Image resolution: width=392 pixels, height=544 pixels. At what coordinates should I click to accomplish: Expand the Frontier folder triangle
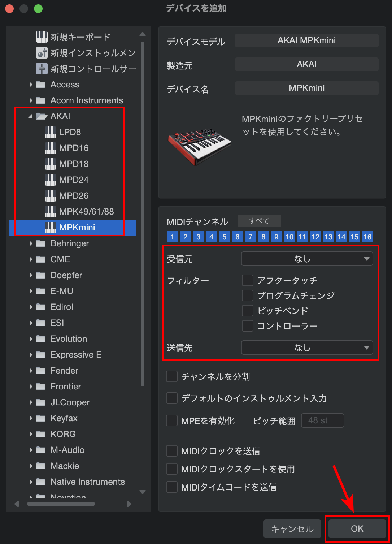(31, 387)
